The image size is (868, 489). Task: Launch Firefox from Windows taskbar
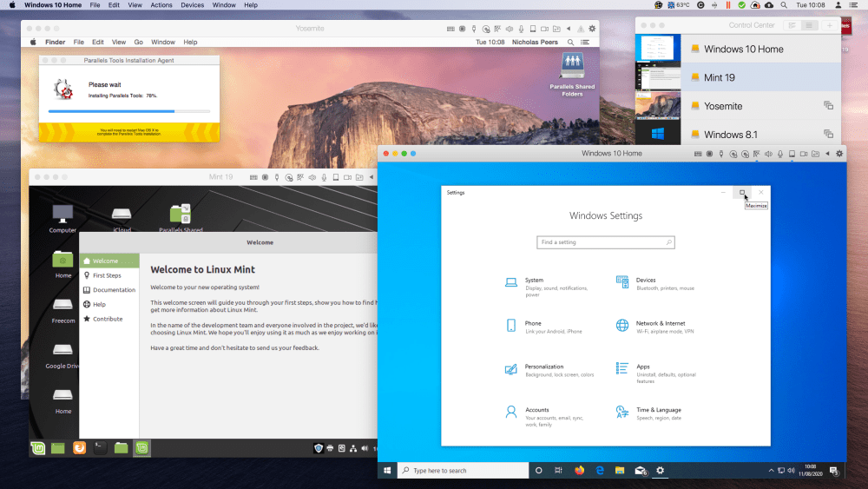click(579, 470)
